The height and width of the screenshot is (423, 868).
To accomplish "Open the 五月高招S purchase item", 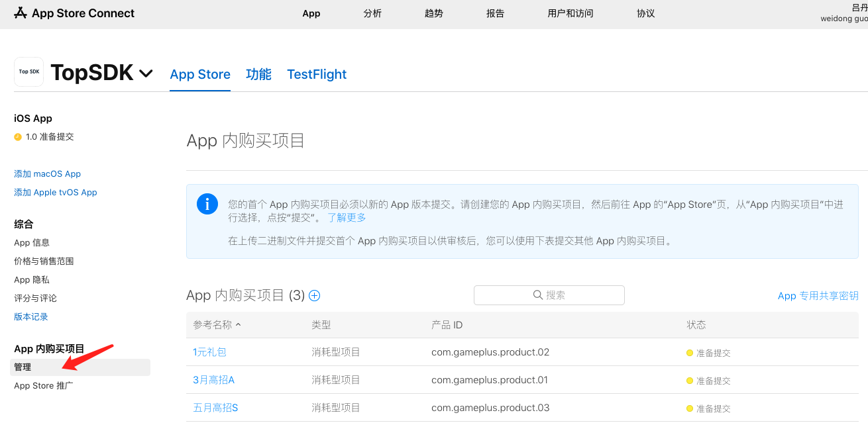I will coord(215,408).
